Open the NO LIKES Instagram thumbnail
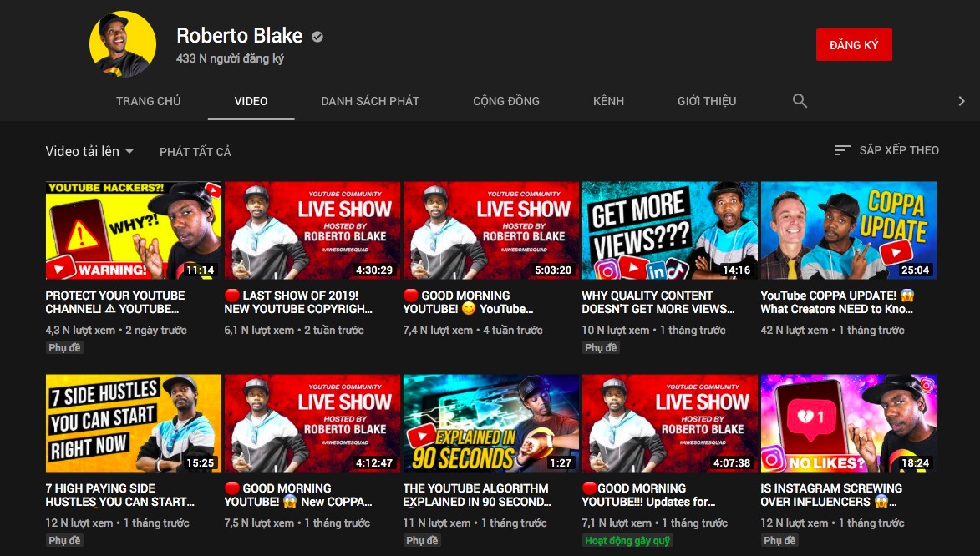The height and width of the screenshot is (556, 980). tap(849, 423)
